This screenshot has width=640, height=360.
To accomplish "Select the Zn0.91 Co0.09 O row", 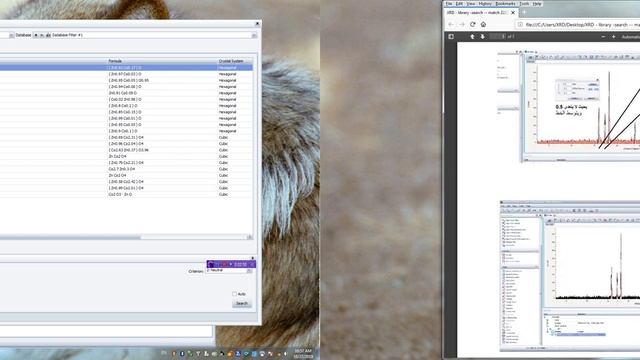I will click(x=126, y=93).
